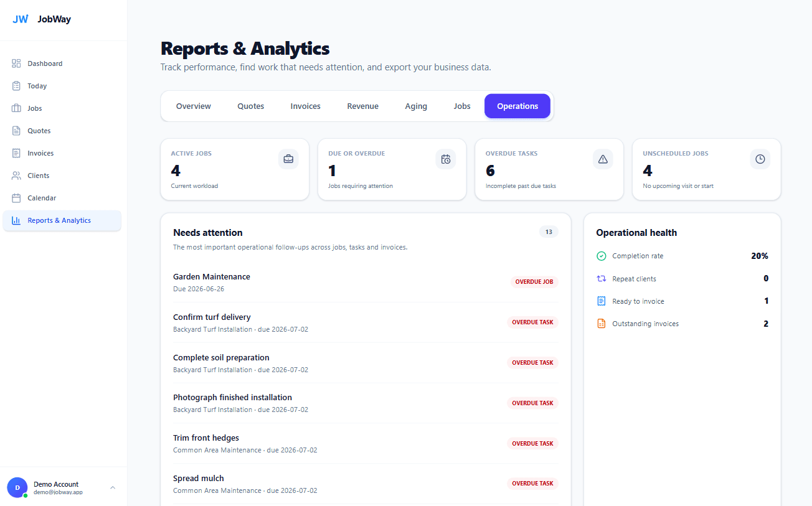Go to Clients page
The width and height of the screenshot is (812, 506).
tap(62, 176)
